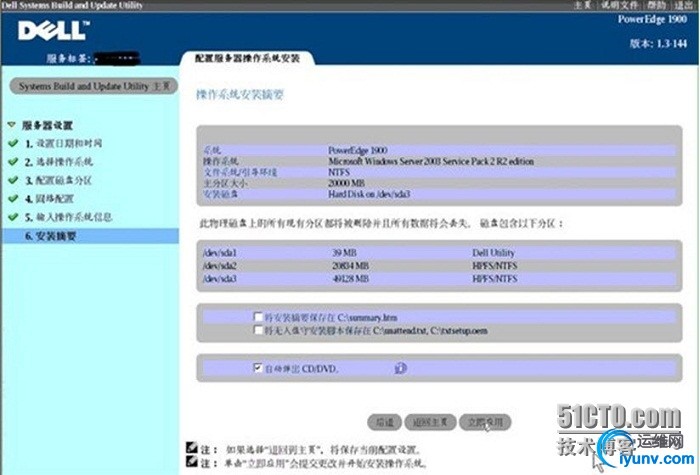Screen dimensions: 700x475
Task: Click the 49128 MB size cell
Action: (x=350, y=279)
